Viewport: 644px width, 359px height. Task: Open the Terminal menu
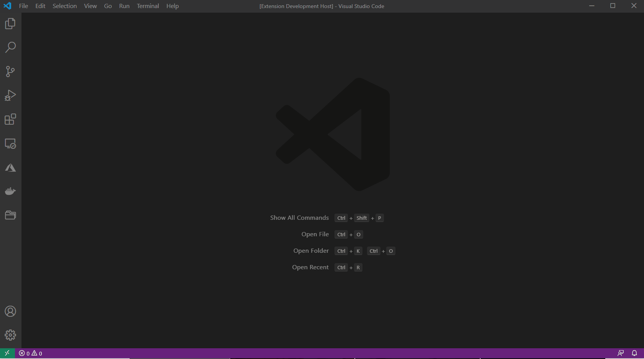tap(148, 6)
